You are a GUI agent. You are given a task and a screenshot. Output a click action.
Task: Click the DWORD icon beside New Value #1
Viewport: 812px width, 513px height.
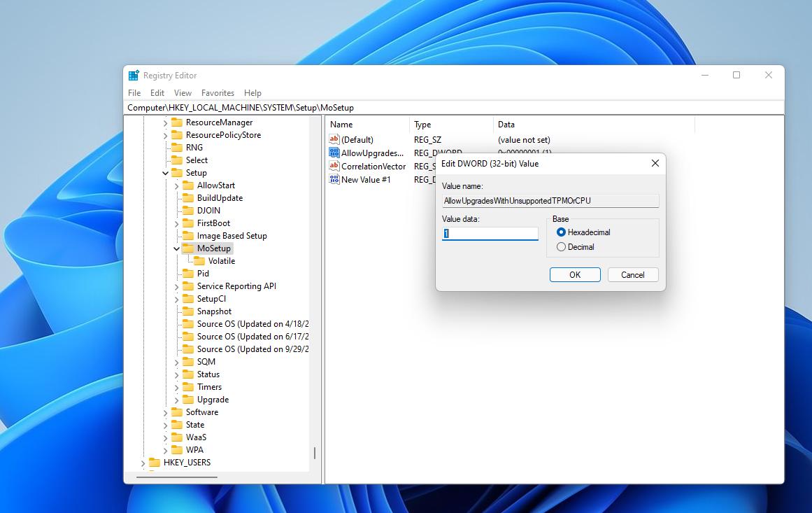(x=334, y=179)
